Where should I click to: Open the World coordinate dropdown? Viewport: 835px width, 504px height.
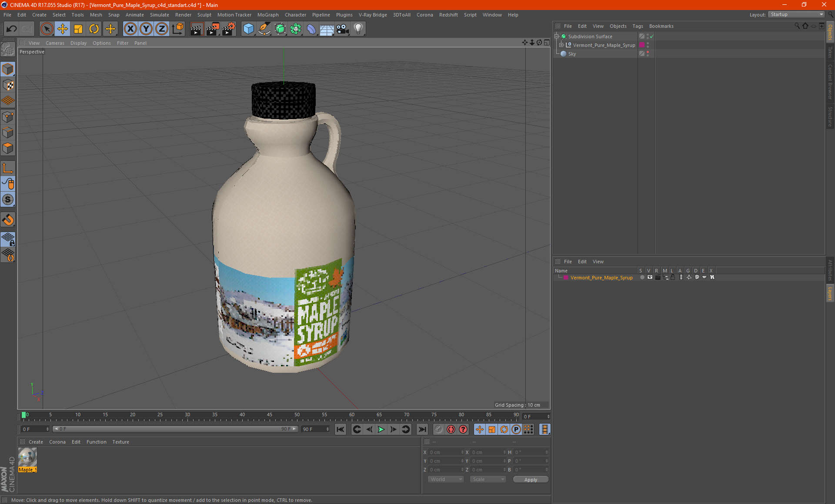click(x=446, y=479)
